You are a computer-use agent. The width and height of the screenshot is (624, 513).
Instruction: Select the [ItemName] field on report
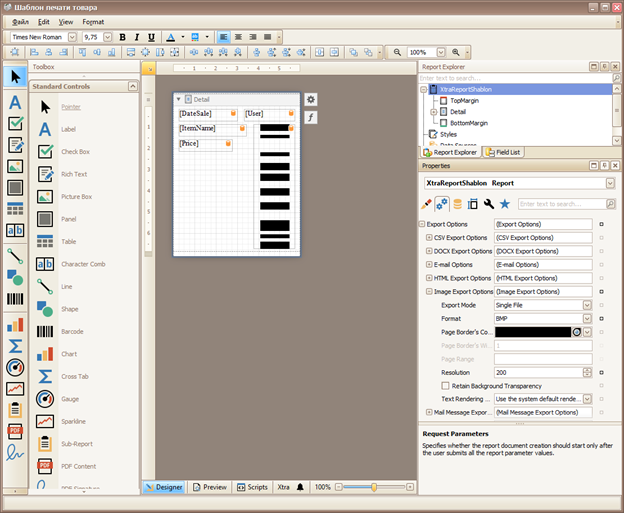(x=213, y=129)
